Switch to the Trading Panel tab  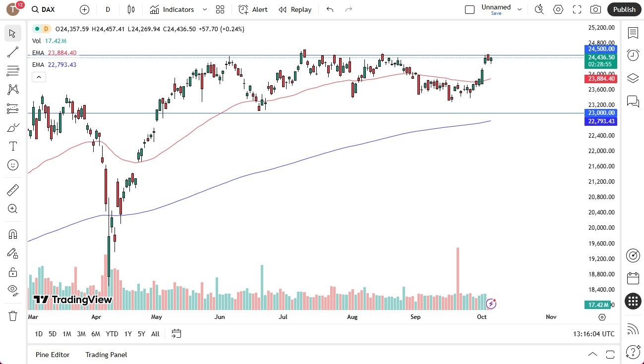coord(106,355)
